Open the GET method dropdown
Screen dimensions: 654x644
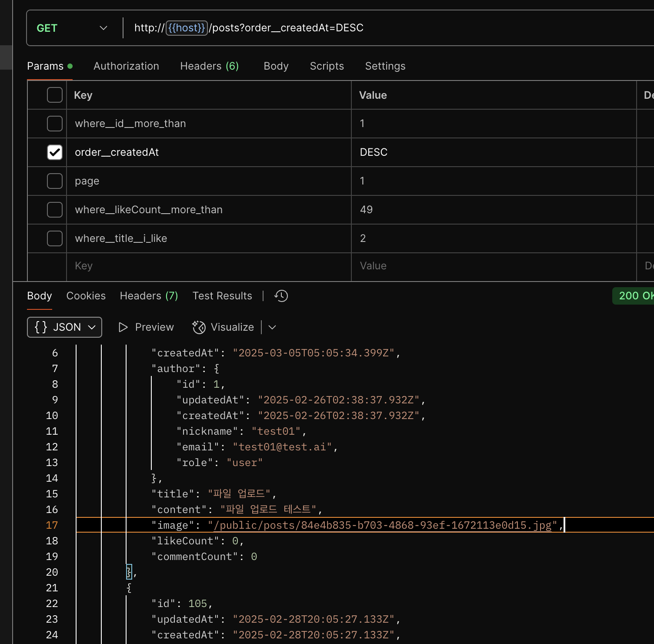tap(72, 28)
